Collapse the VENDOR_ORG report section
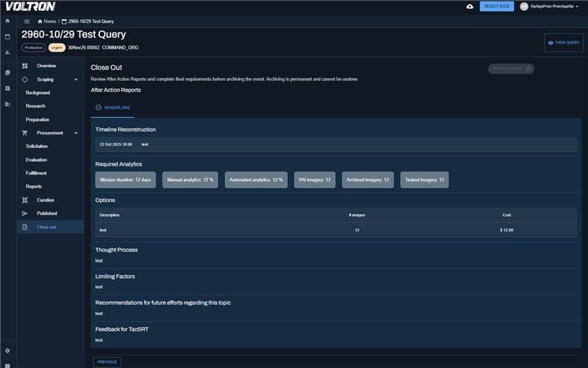 [98, 107]
